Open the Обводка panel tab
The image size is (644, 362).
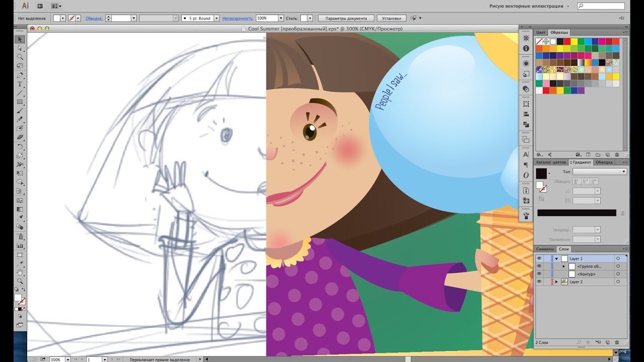click(604, 162)
